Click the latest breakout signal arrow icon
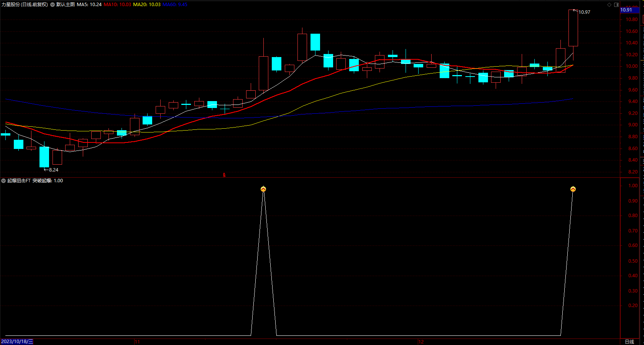This screenshot has width=644, height=345. [x=573, y=189]
